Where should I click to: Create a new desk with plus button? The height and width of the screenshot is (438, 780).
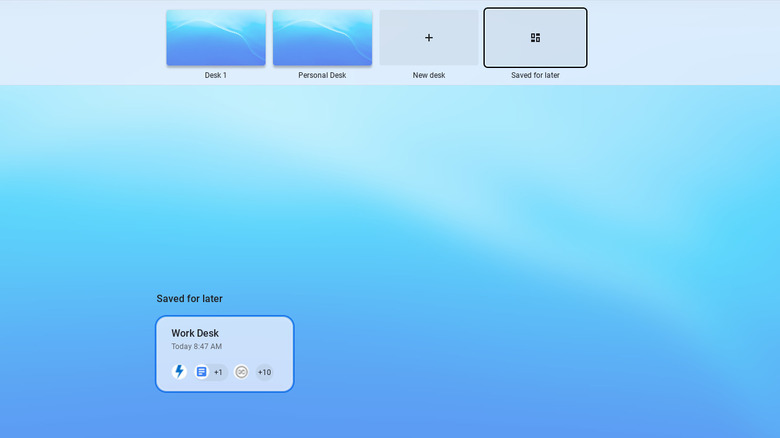coord(429,37)
